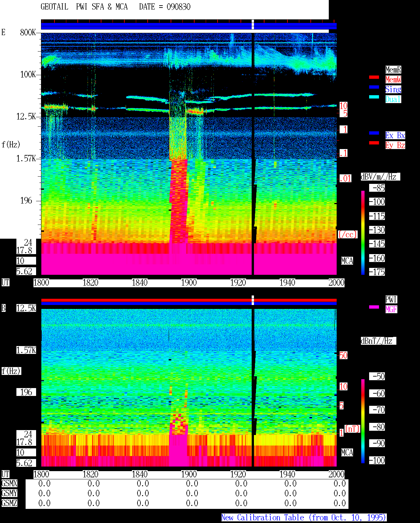
Task: Click the GSMY row label
Action: (9, 493)
